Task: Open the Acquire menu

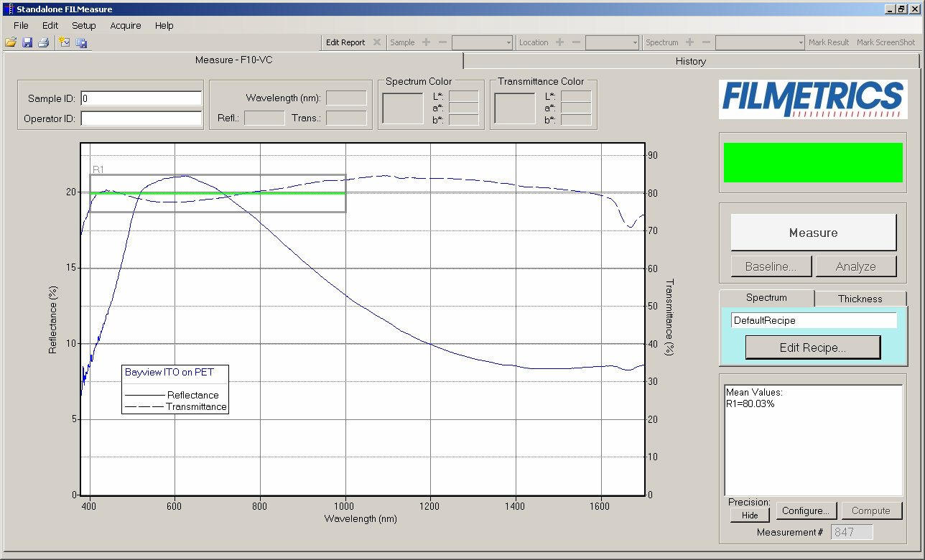Action: [x=126, y=25]
